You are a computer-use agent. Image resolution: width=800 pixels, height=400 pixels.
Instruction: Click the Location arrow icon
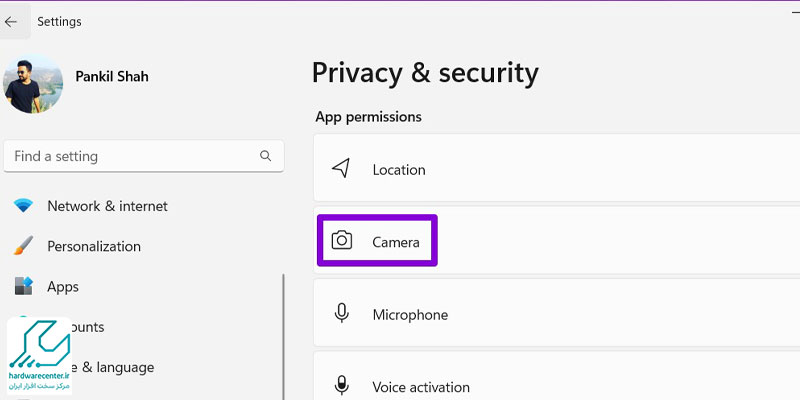(x=341, y=168)
